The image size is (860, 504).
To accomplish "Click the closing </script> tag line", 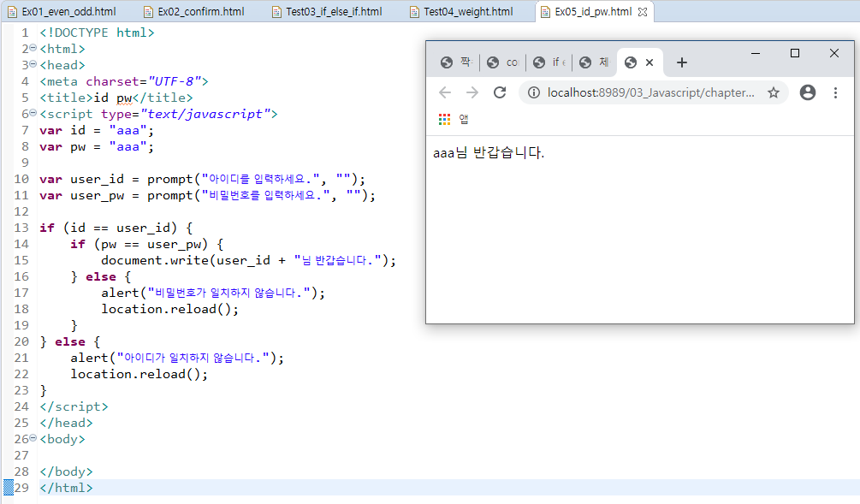I will tap(74, 406).
